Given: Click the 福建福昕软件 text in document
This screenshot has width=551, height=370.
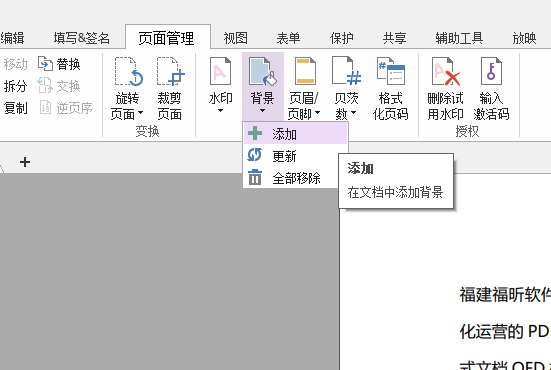Looking at the screenshot, I should tap(505, 294).
